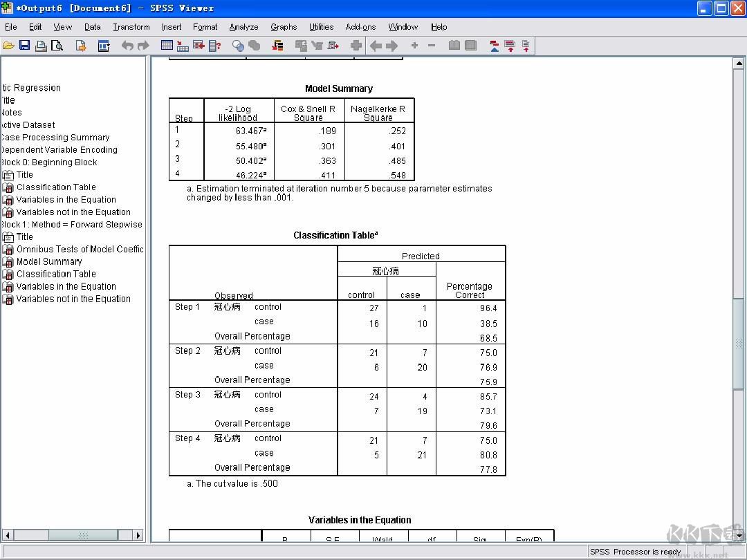Click the Nagelkerke R Square value .548
The width and height of the screenshot is (747, 560).
click(x=397, y=175)
